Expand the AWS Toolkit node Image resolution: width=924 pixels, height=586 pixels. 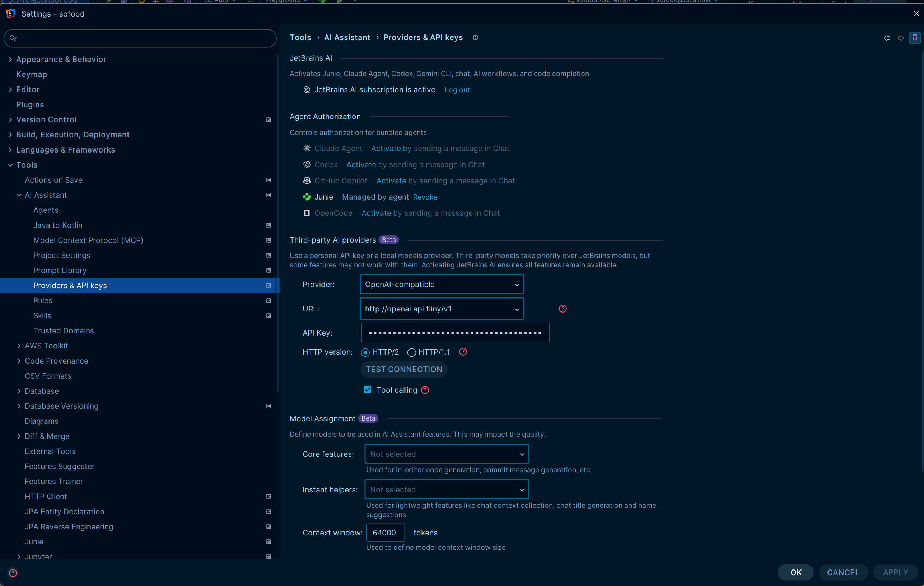coord(19,346)
